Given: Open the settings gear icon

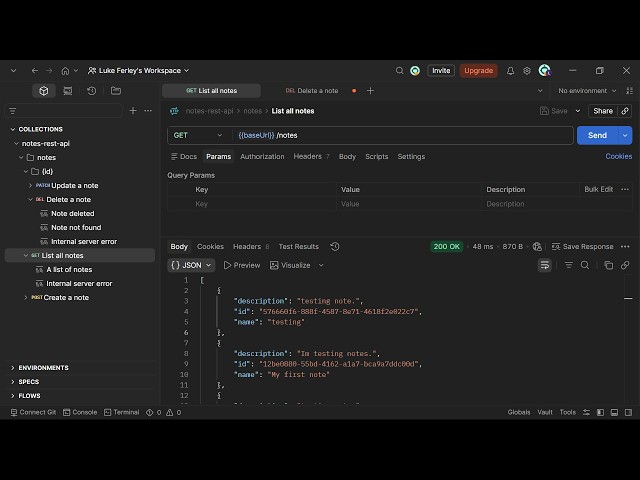Looking at the screenshot, I should [527, 71].
